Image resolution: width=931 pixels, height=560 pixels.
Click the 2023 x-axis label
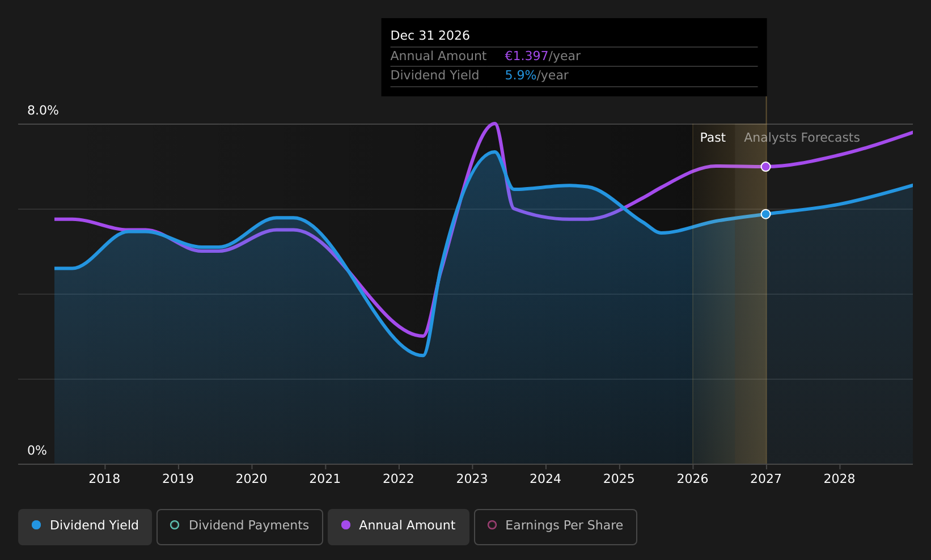[x=472, y=479]
